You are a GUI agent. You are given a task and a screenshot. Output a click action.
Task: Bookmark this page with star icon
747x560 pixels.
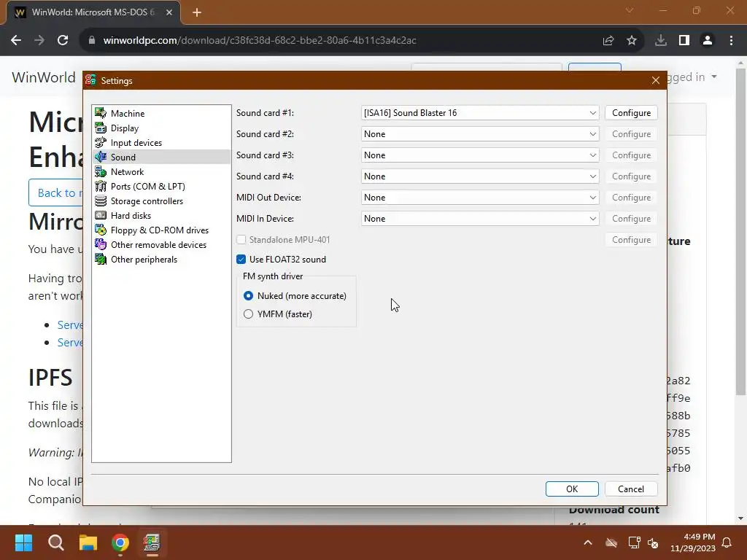tap(632, 41)
